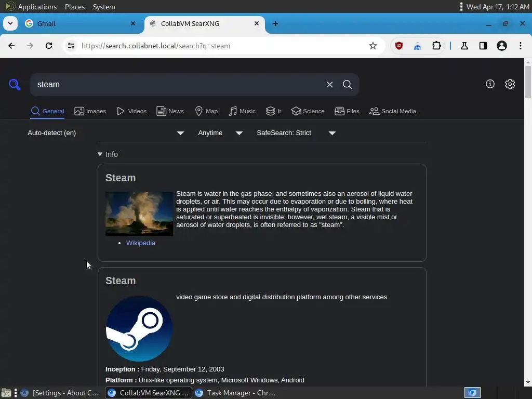
Task: Select the General search category
Action: tap(47, 111)
